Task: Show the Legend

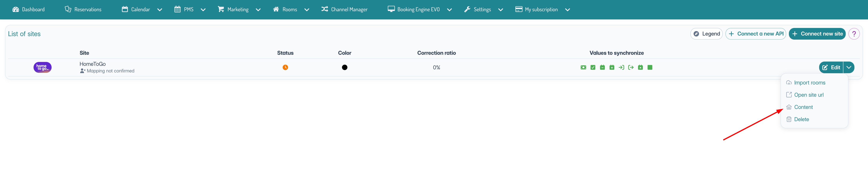Action: (707, 34)
